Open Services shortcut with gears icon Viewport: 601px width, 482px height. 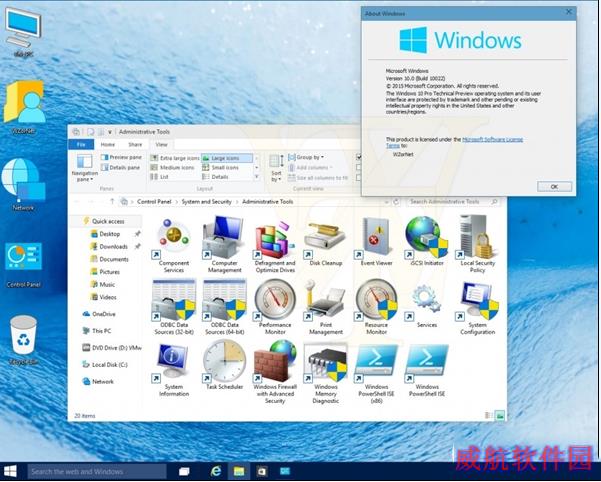tap(427, 303)
